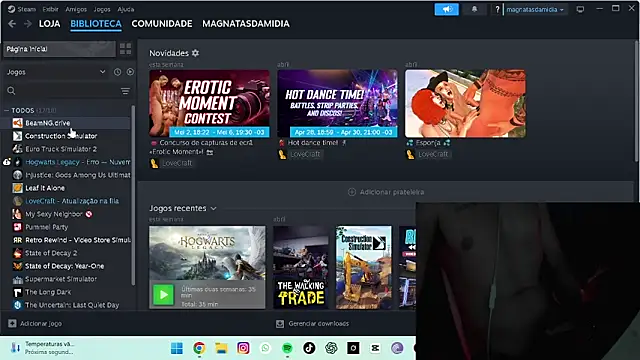Image resolution: width=640 pixels, height=360 pixels.
Task: Open the notifications bell
Action: (474, 9)
